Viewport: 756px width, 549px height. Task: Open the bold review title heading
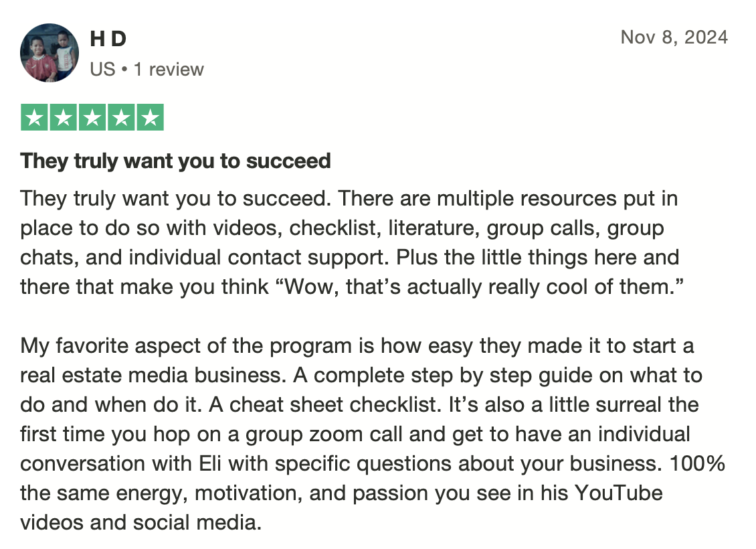coord(175,161)
